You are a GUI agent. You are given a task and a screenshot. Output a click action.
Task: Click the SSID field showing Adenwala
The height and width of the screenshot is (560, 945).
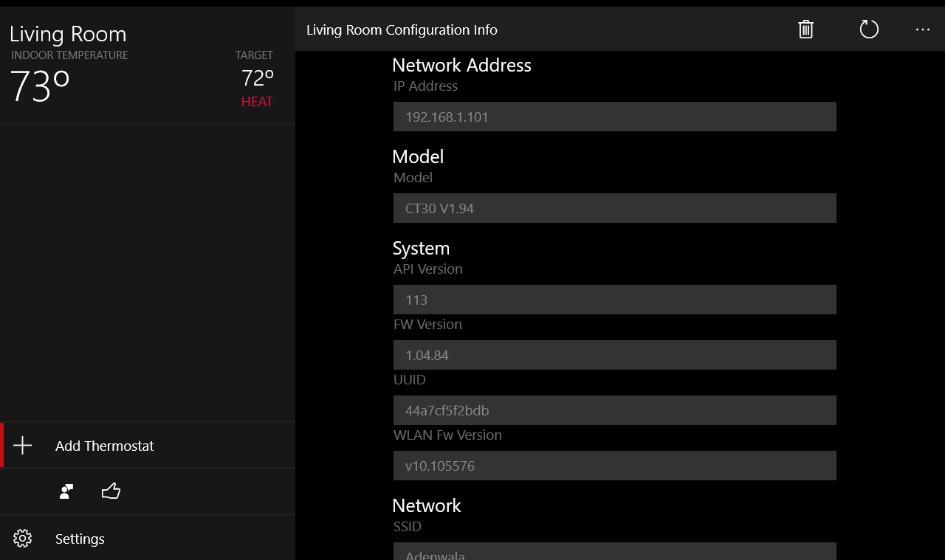[x=614, y=553]
